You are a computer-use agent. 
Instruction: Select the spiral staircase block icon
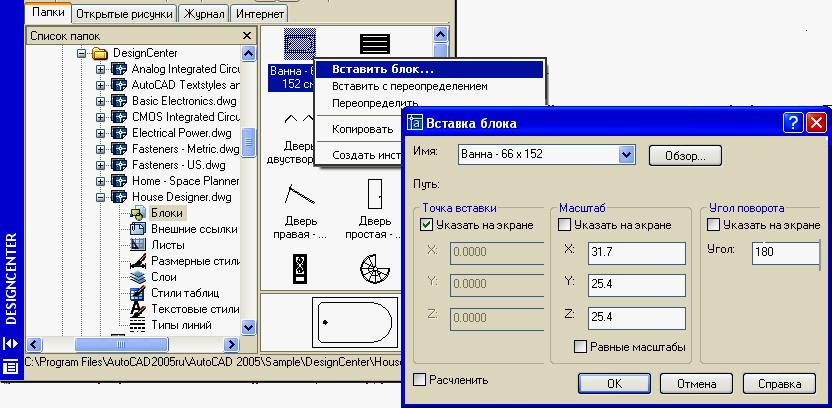(x=375, y=269)
